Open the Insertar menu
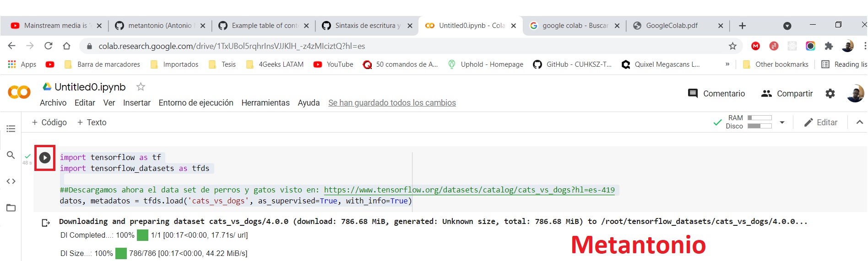The image size is (868, 261). coord(137,103)
